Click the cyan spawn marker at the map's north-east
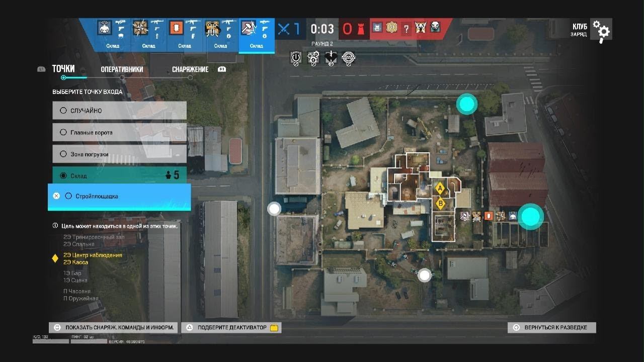 pyautogui.click(x=467, y=104)
